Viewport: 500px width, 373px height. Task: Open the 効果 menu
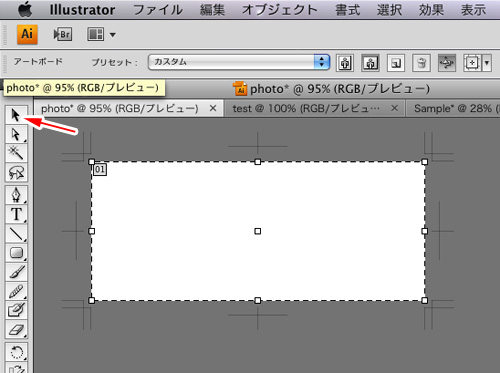click(x=431, y=10)
